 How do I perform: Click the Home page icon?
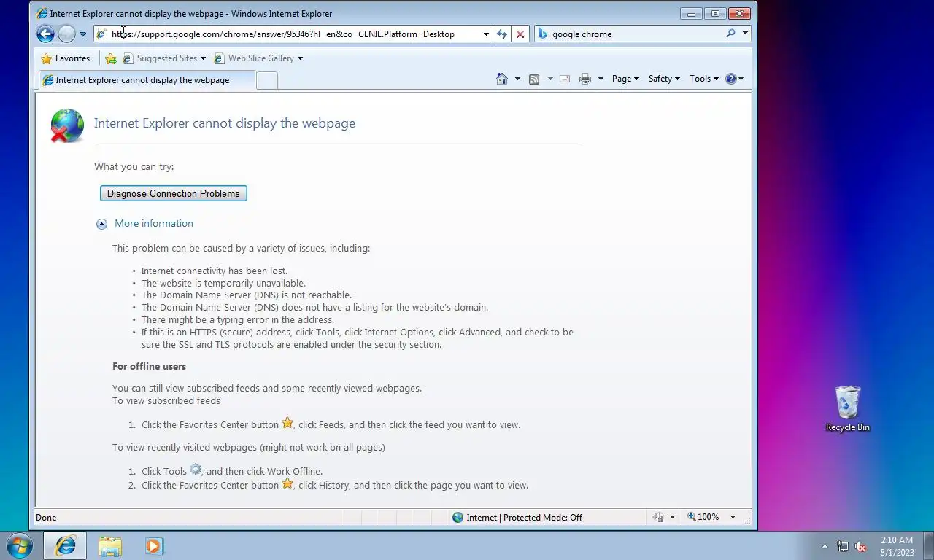pos(502,79)
